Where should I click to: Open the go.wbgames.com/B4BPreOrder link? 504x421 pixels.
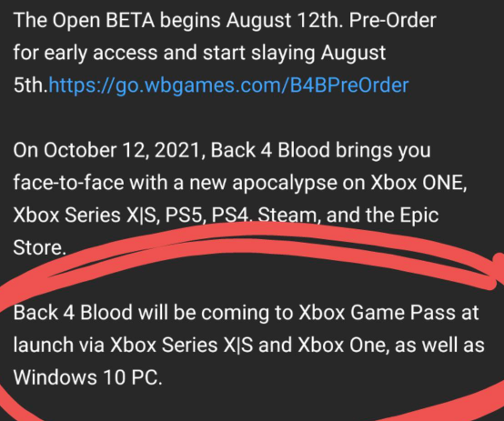tap(228, 85)
